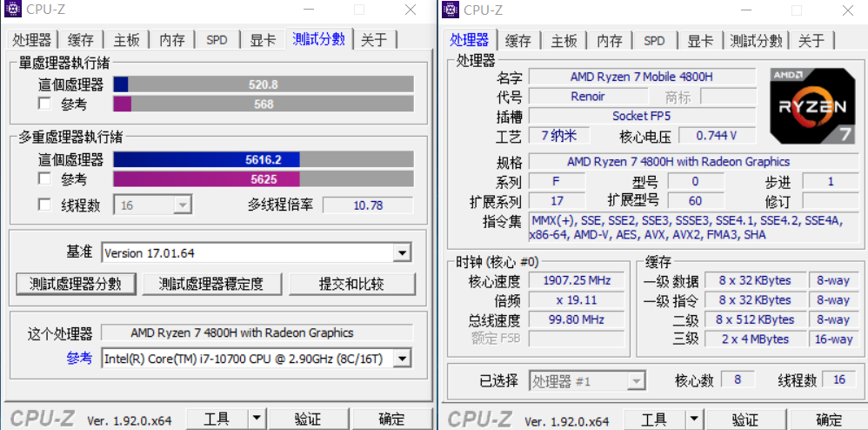
Task: Click 倍频 value x 19.11
Action: [x=577, y=299]
